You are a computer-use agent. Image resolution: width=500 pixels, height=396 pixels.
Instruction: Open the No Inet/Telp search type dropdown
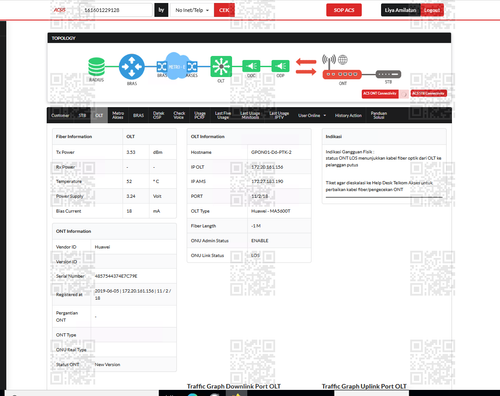(192, 10)
